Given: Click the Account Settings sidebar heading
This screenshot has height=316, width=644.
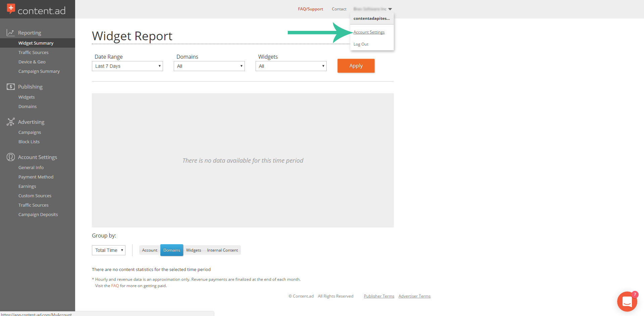Looking at the screenshot, I should [38, 157].
